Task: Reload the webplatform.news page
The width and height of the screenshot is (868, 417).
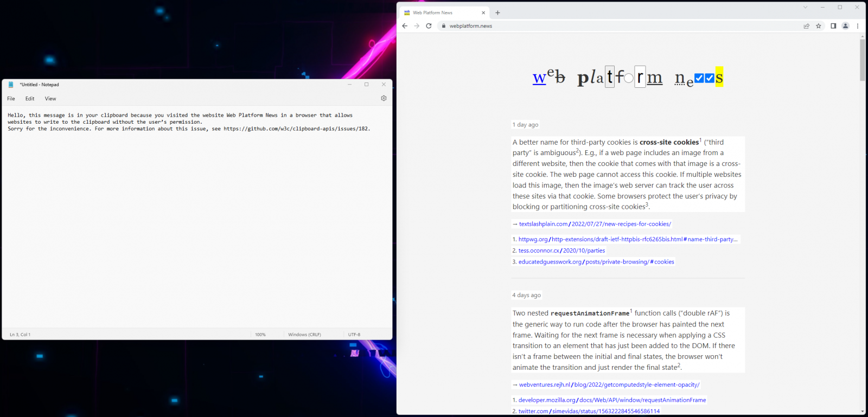Action: [x=429, y=26]
